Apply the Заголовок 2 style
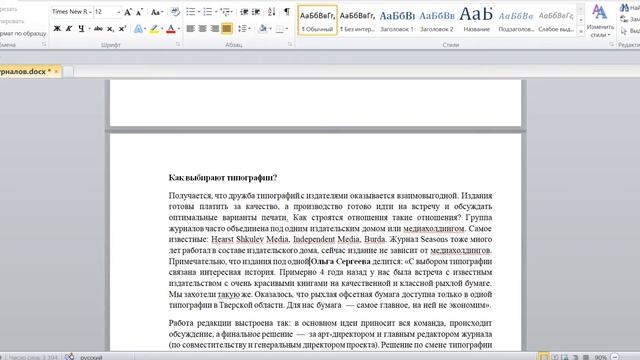The width and height of the screenshot is (640, 360). (437, 20)
